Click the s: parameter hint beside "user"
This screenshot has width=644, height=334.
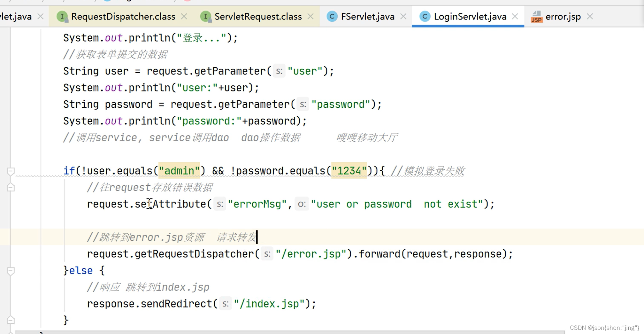(279, 71)
